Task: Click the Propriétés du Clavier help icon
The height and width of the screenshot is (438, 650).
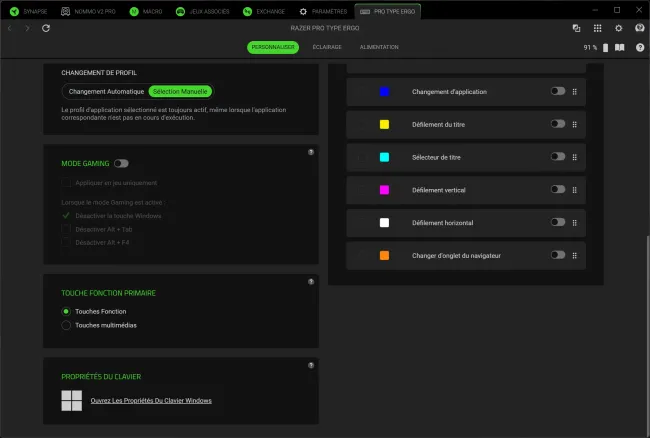Action: [x=311, y=365]
